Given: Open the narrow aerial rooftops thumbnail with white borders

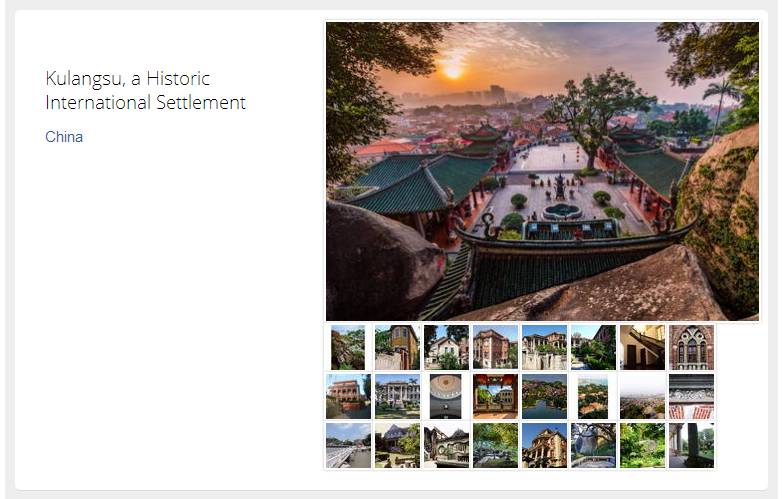Looking at the screenshot, I should (x=593, y=396).
